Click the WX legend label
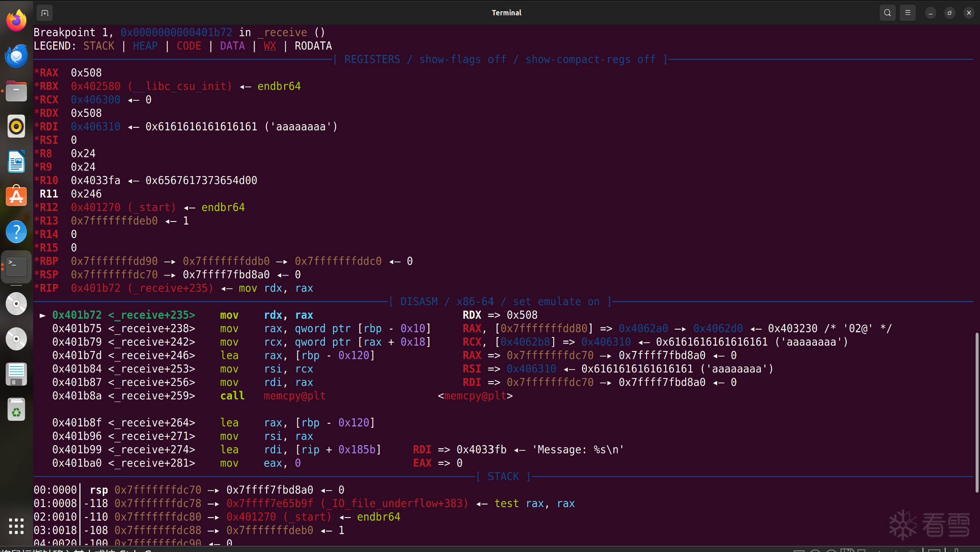 [270, 46]
